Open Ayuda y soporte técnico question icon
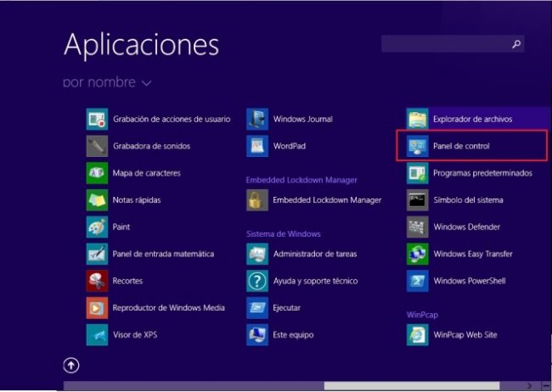Screen dimensions: 552x392 [x=257, y=281]
